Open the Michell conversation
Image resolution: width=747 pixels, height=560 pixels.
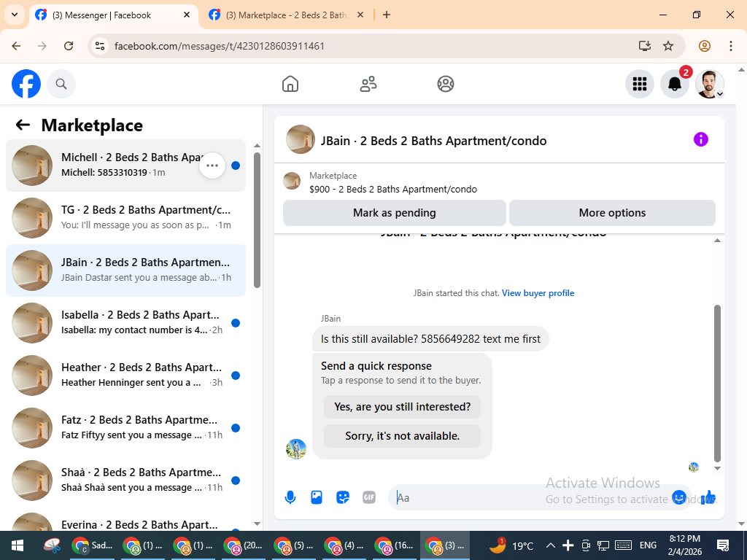[125, 166]
